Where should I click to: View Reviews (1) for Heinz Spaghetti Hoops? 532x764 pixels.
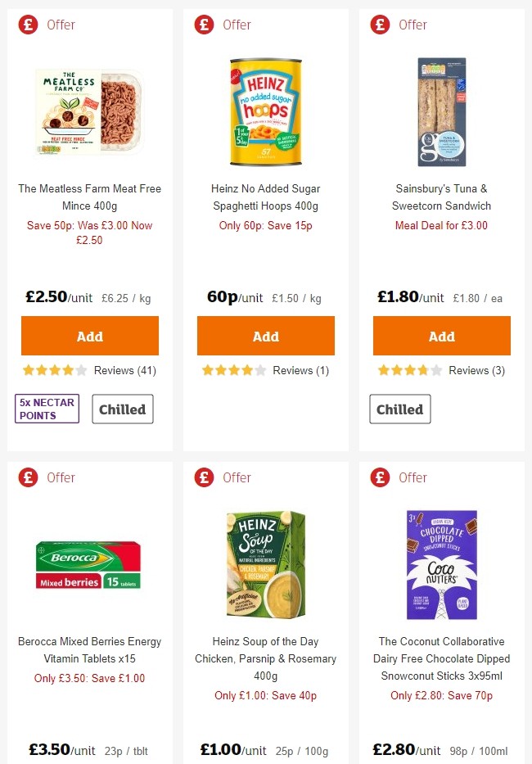pyautogui.click(x=304, y=370)
